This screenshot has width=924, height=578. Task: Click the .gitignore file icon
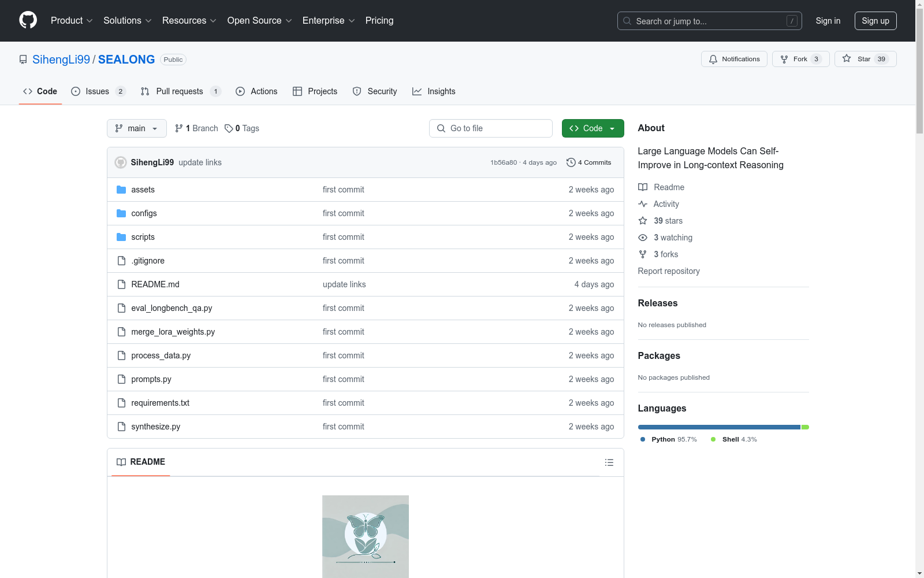(121, 261)
